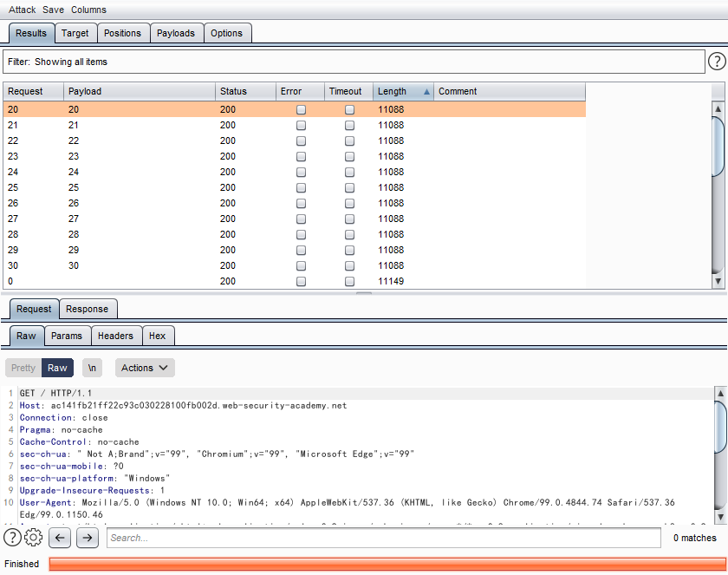The height and width of the screenshot is (575, 728).
Task: Open the help icon beside the gear
Action: coord(10,538)
